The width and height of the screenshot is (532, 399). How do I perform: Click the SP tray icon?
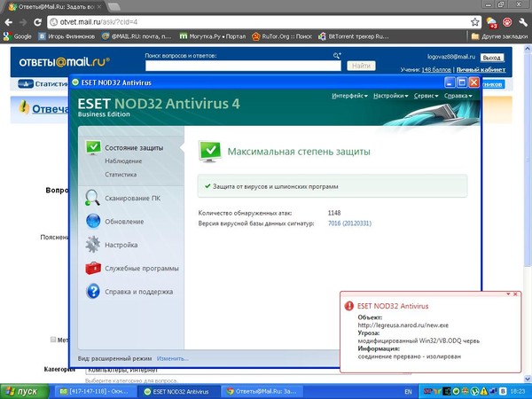(427, 392)
